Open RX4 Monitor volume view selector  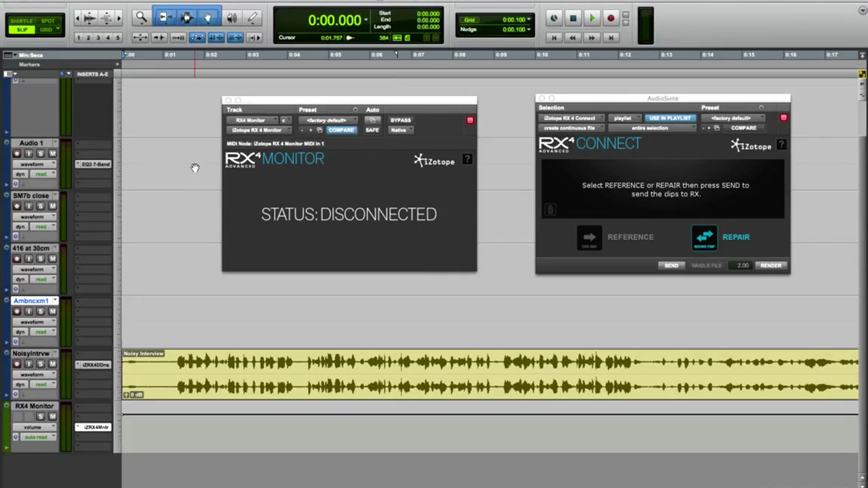click(35, 427)
